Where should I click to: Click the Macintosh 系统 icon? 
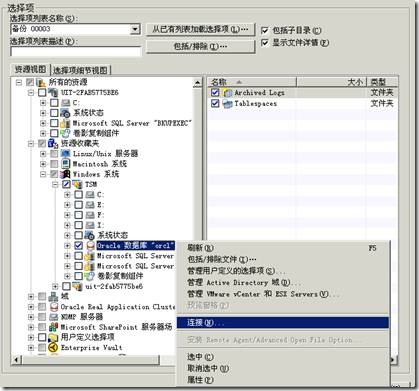(x=66, y=164)
